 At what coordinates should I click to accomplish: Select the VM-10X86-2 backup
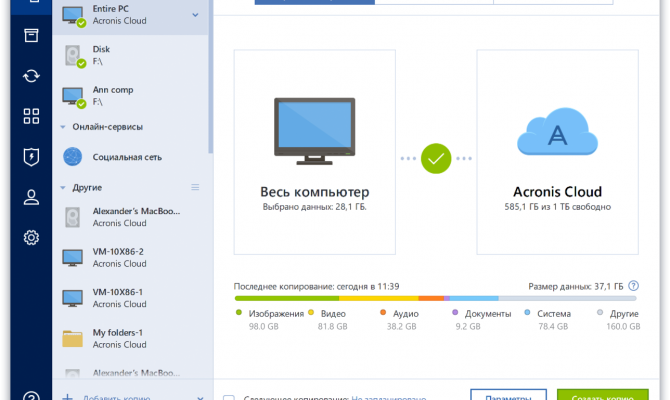tap(130, 258)
